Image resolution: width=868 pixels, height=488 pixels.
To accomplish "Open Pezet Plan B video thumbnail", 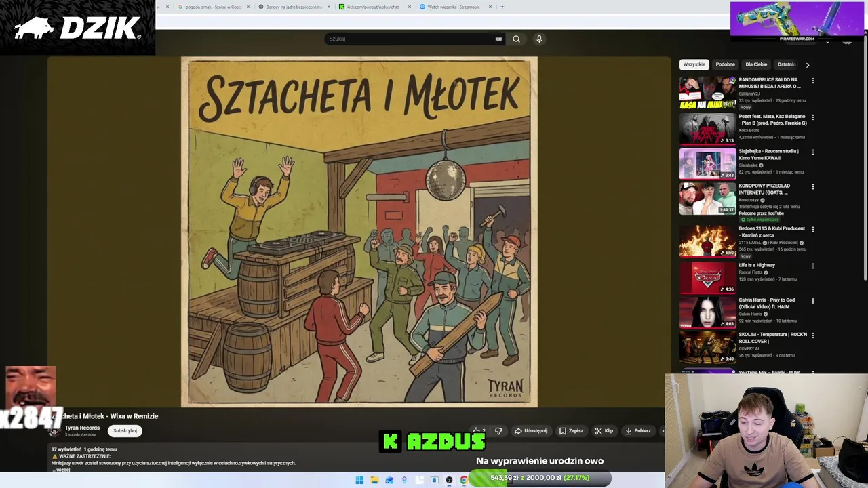I will coord(707,128).
